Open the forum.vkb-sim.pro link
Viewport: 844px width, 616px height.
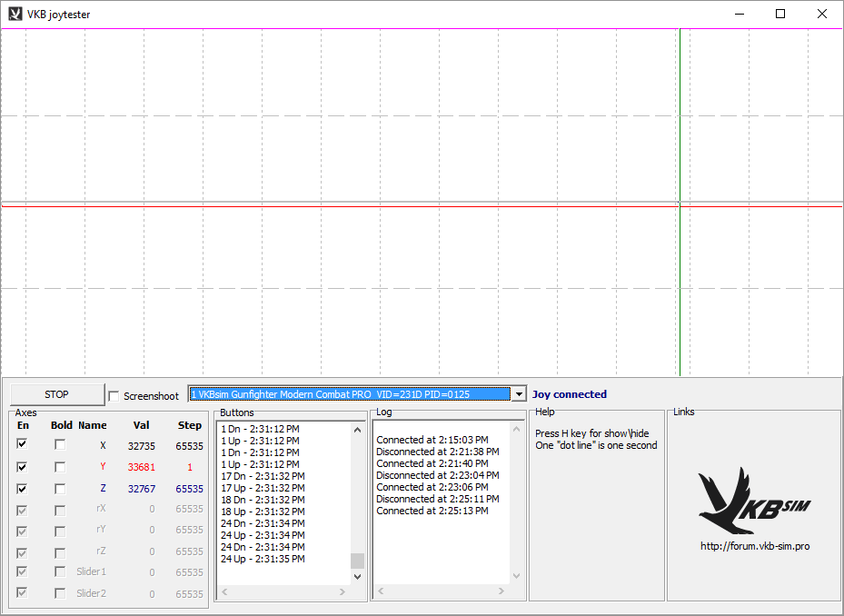[754, 546]
